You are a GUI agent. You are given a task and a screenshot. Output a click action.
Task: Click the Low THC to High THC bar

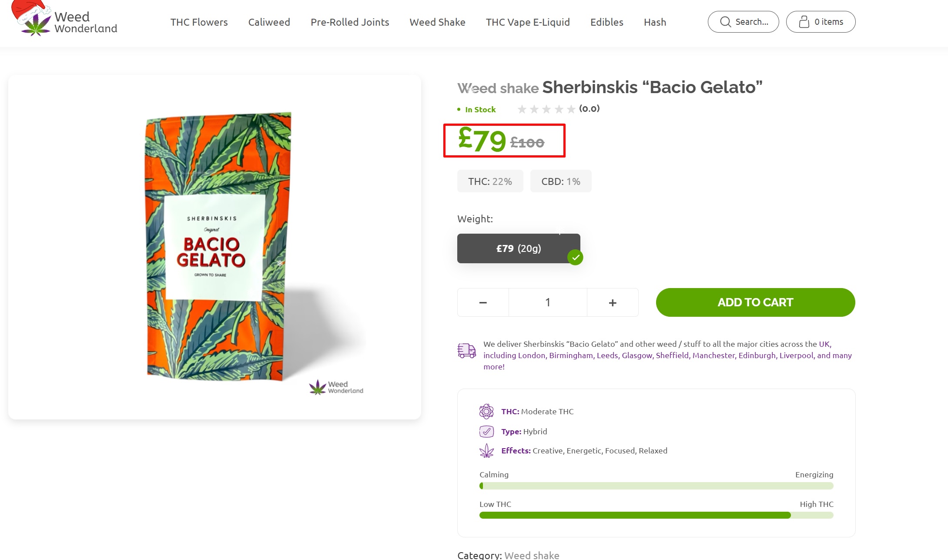656,515
